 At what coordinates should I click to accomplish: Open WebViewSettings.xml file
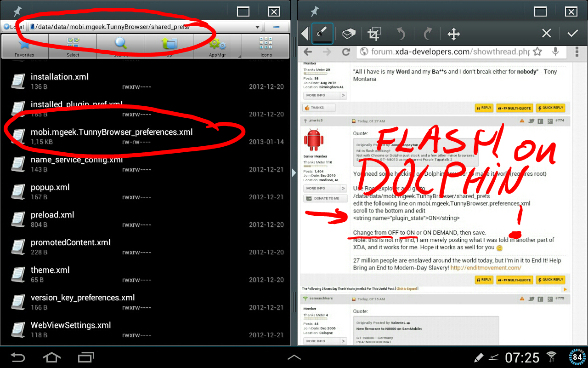pos(145,330)
